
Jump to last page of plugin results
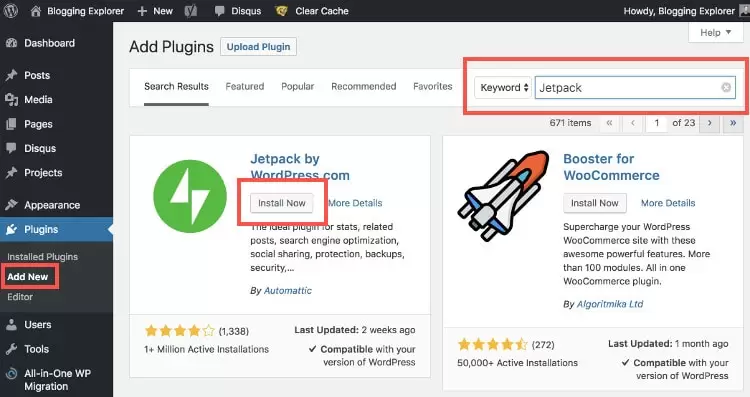coord(733,123)
